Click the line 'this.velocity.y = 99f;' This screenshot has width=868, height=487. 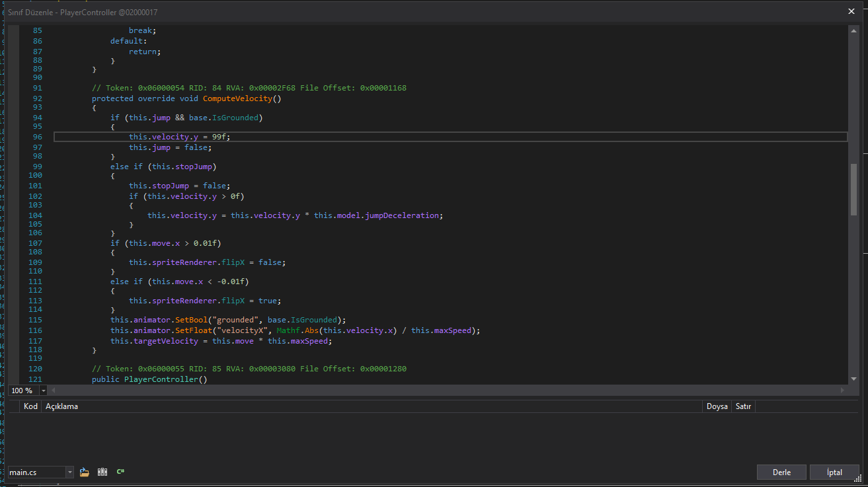point(180,137)
